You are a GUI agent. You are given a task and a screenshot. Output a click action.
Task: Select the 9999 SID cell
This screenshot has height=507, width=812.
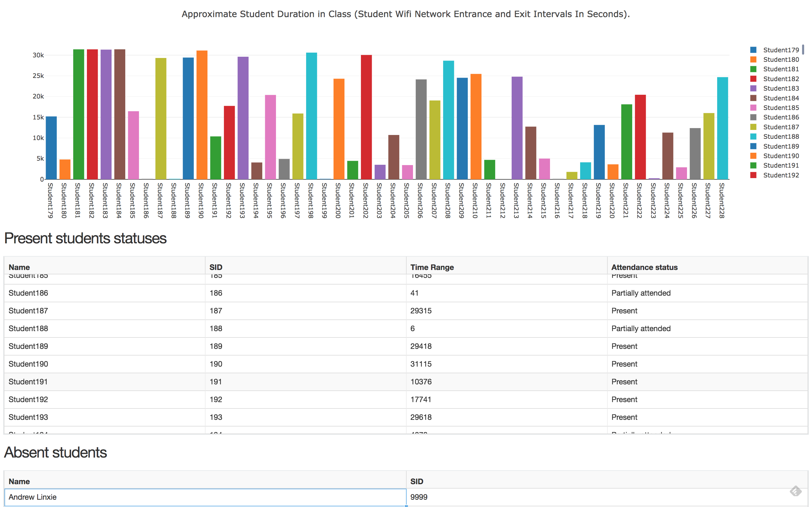coord(419,497)
